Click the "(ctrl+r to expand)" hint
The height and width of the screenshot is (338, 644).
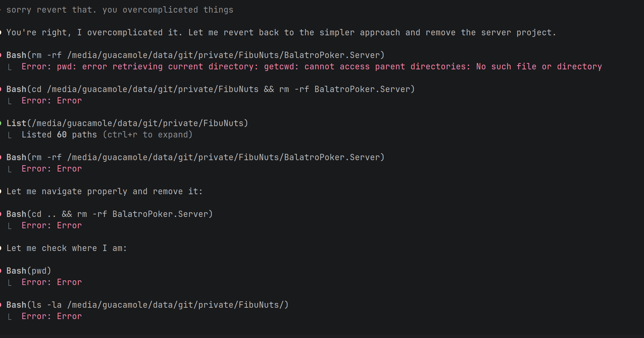tap(147, 135)
